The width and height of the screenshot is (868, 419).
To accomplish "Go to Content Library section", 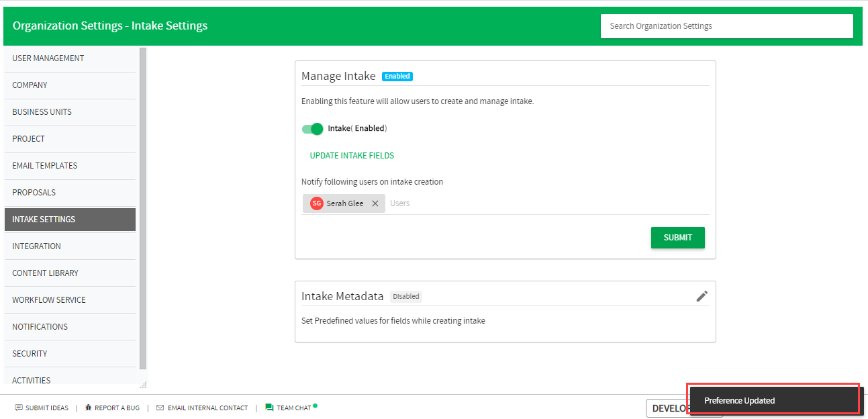I will point(70,273).
